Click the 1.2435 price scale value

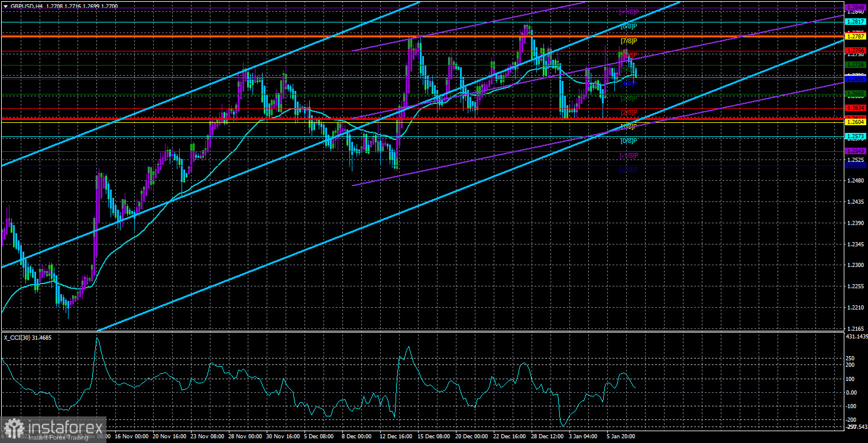pos(855,202)
